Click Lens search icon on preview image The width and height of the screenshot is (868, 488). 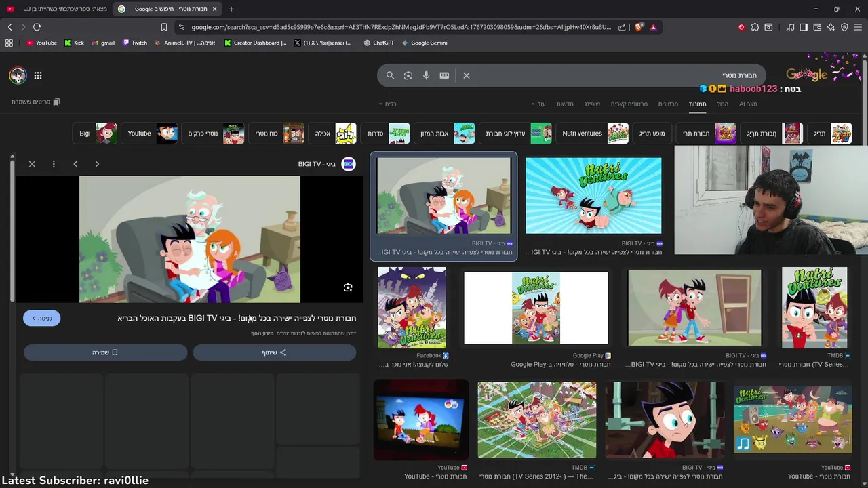coord(348,287)
